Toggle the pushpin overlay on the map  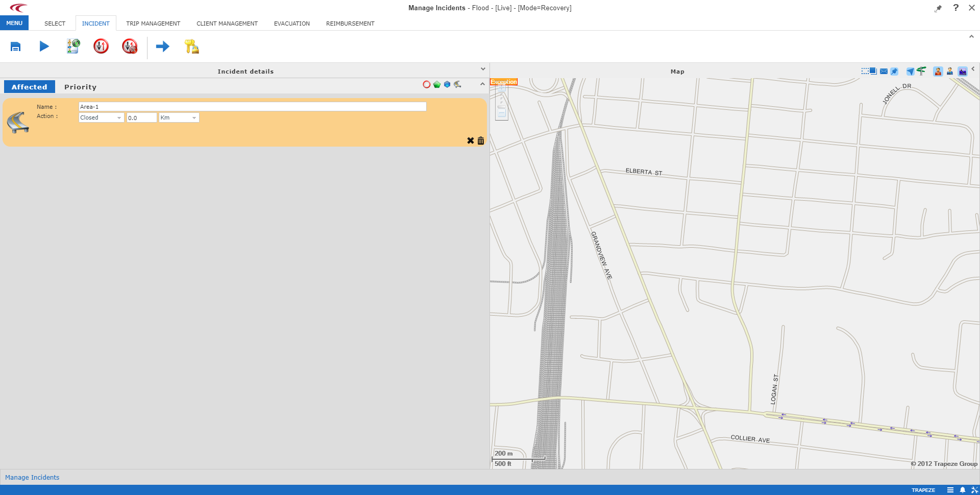893,71
